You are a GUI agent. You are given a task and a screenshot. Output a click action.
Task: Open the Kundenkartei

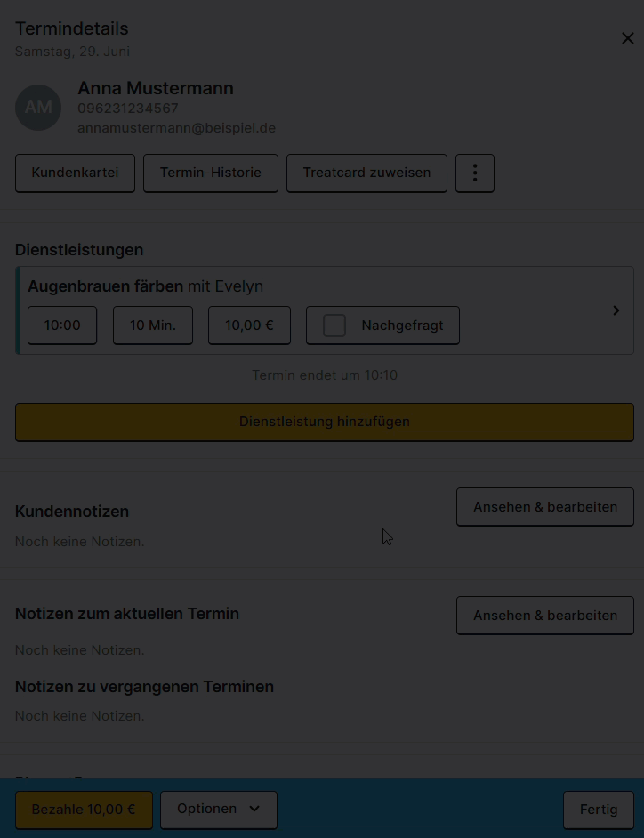[x=75, y=173]
